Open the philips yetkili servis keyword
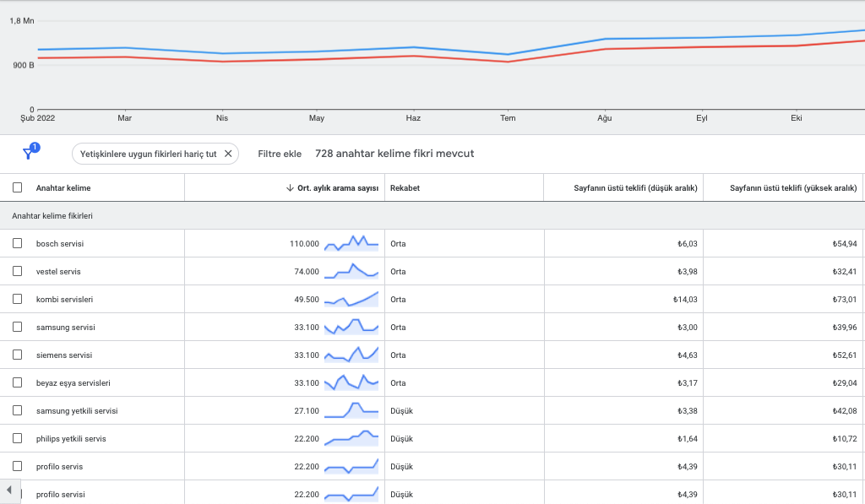Screen dimensions: 865x504 coord(71,438)
